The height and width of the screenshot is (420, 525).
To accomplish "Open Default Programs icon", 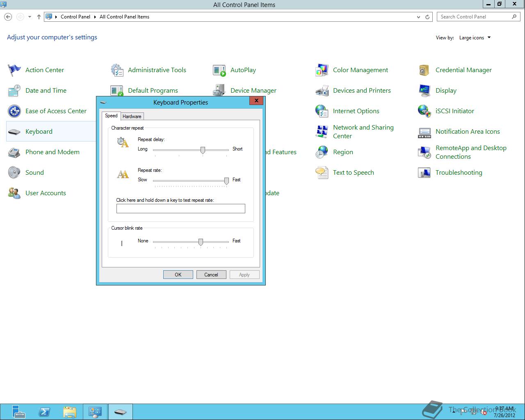I will [117, 90].
